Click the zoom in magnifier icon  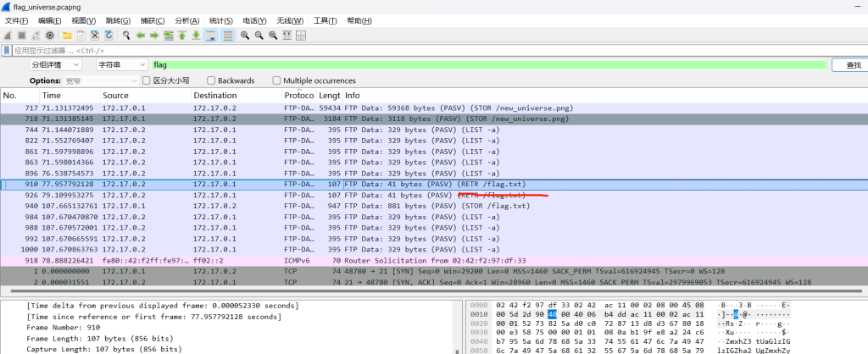pyautogui.click(x=245, y=36)
